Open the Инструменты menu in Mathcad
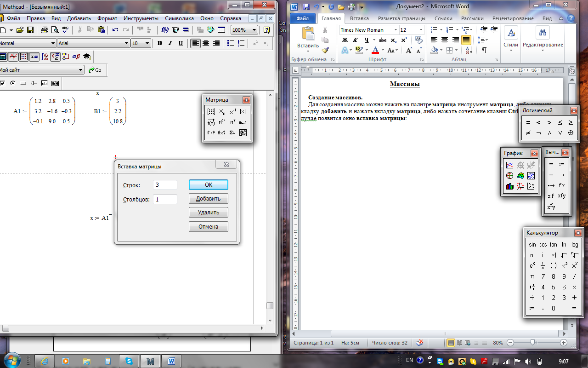 click(x=141, y=18)
